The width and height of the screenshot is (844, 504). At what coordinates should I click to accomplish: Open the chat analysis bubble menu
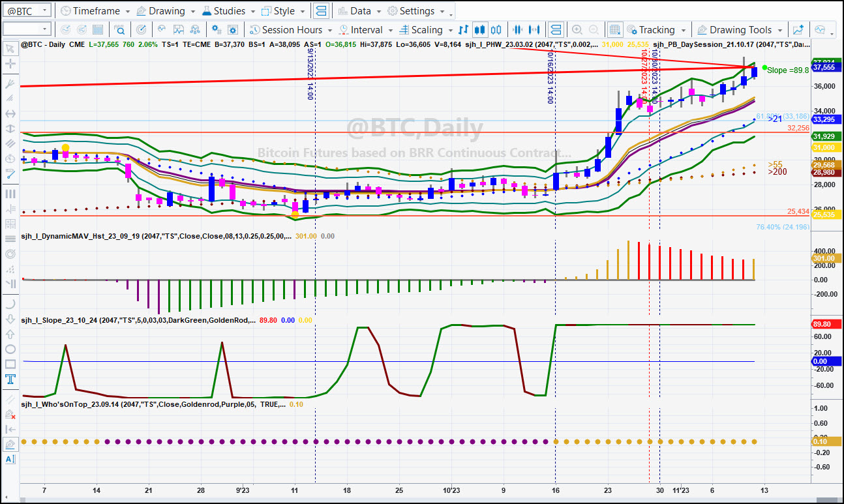[823, 30]
